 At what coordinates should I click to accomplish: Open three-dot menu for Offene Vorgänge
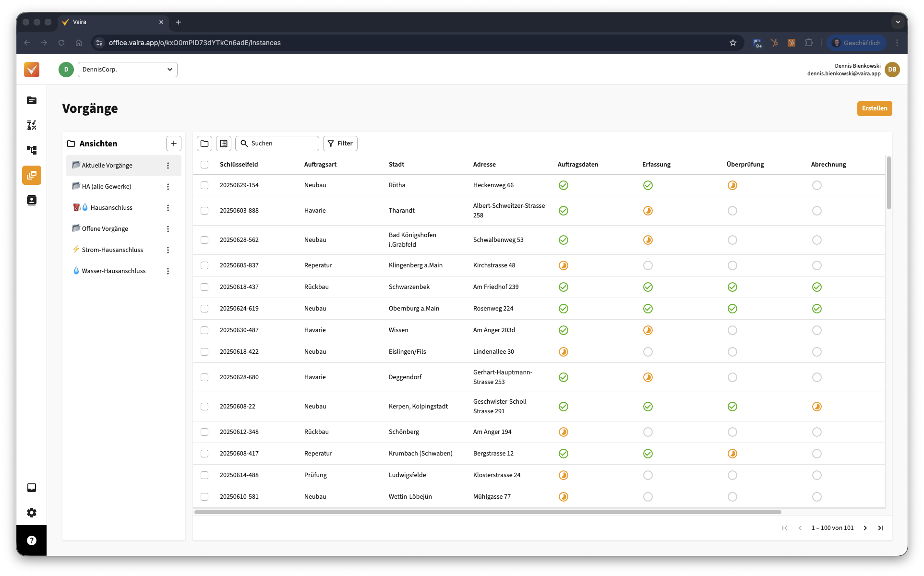[x=168, y=229]
